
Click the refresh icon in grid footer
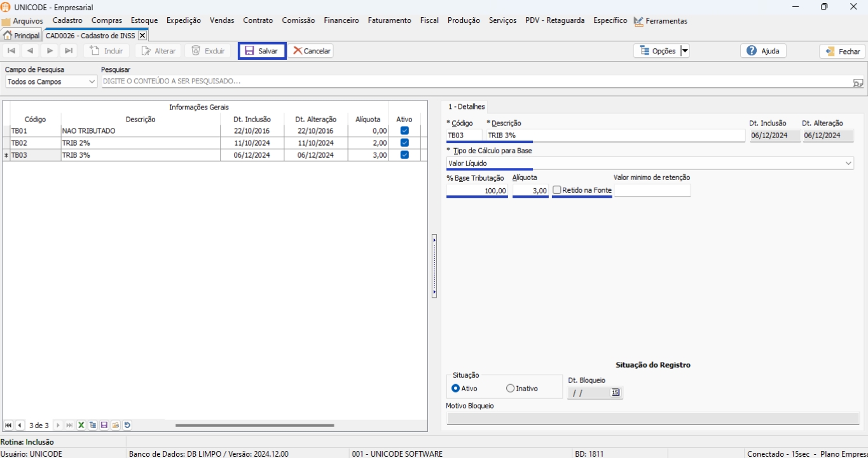click(x=127, y=426)
